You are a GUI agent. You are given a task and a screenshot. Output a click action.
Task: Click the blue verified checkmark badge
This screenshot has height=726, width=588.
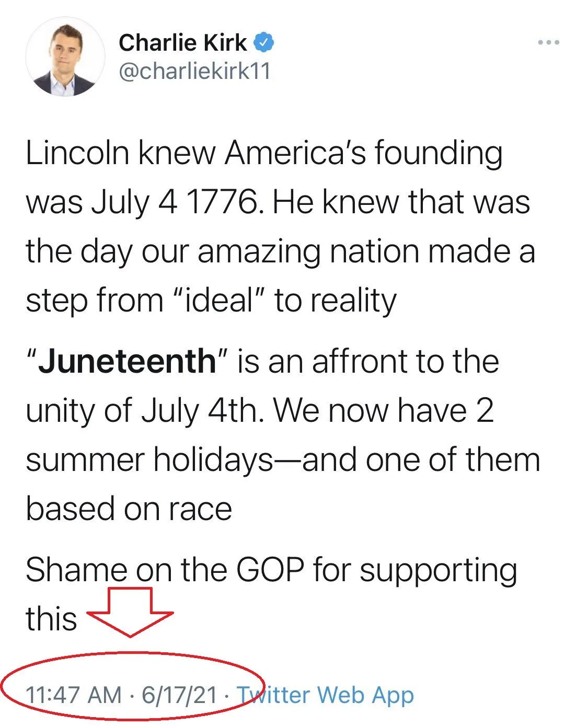[264, 42]
